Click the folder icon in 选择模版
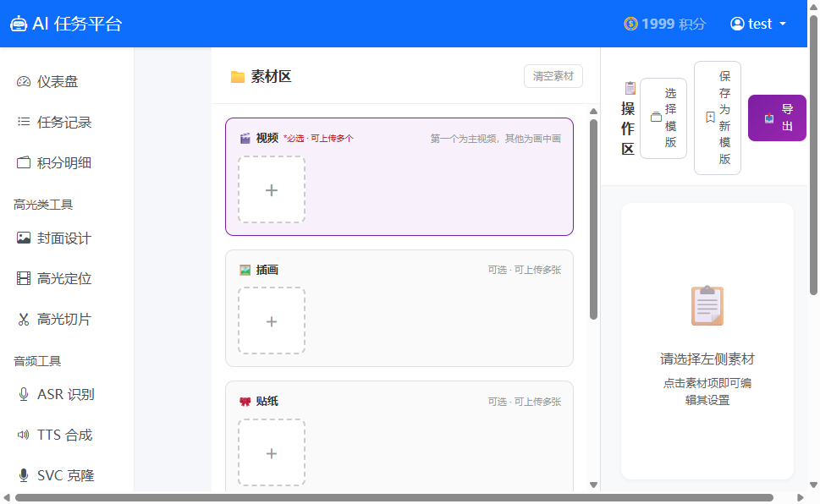 (x=656, y=117)
